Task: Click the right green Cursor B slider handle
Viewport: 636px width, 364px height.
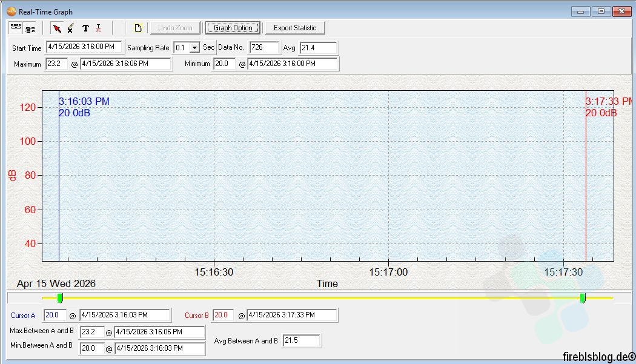Action: point(583,298)
